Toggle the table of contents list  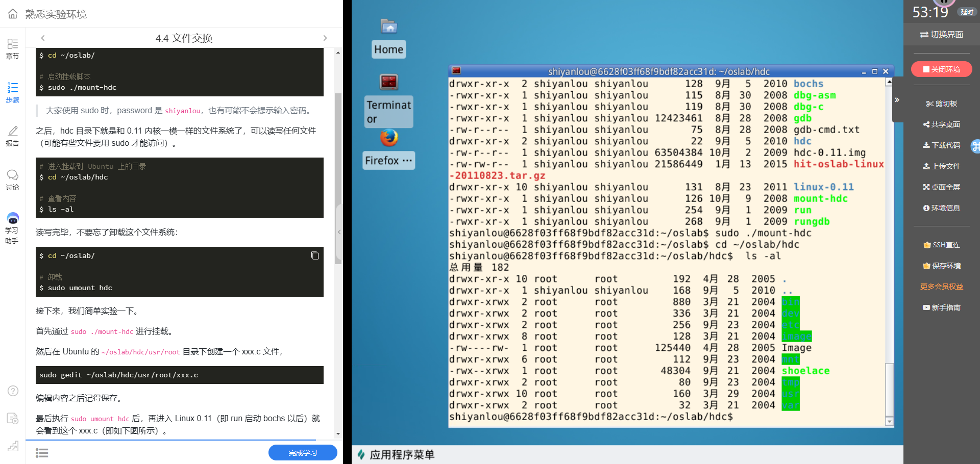[x=42, y=453]
